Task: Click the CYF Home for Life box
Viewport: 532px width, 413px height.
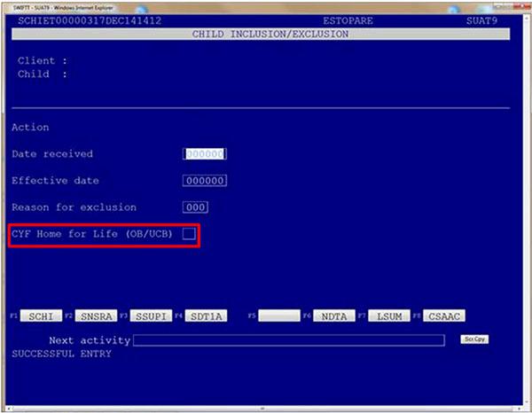Action: (189, 234)
